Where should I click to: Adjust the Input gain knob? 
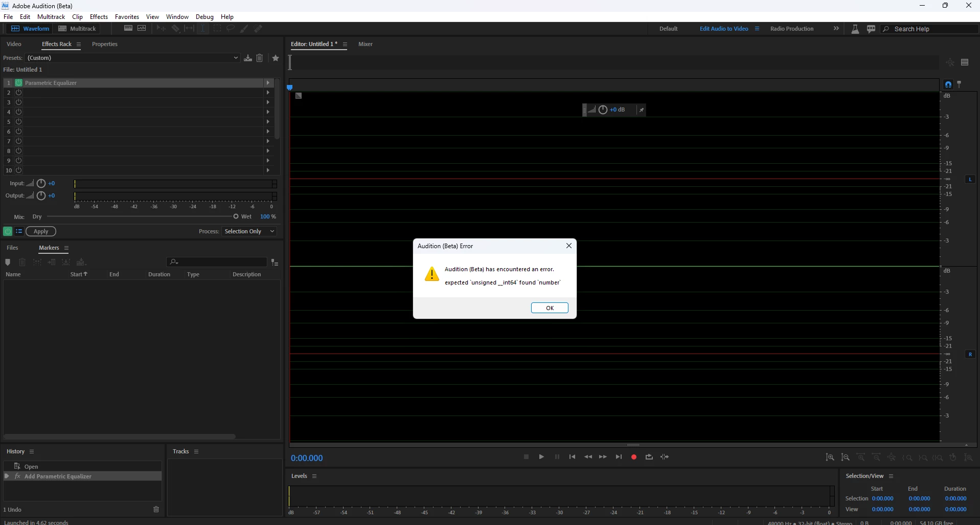[41, 183]
